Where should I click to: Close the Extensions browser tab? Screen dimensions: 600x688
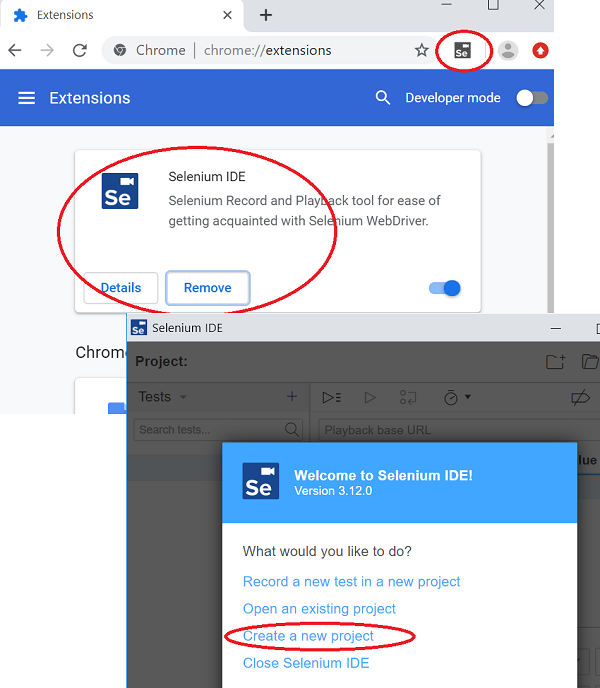pos(227,15)
